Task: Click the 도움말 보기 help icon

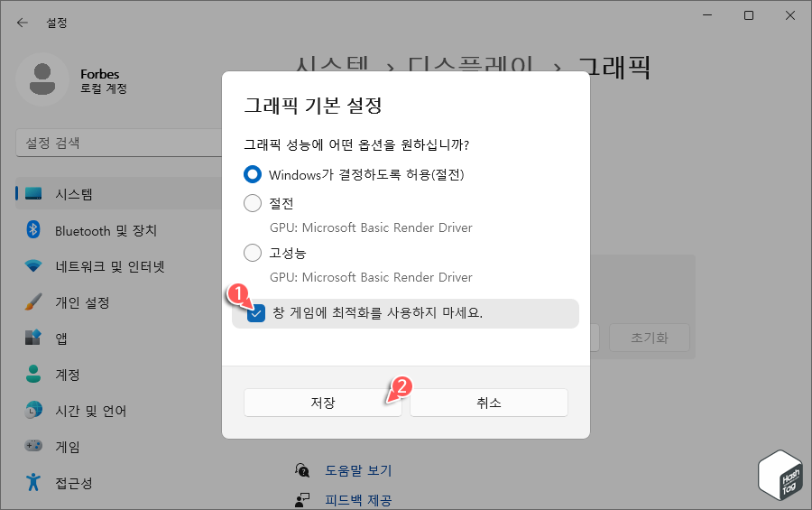Action: (x=302, y=470)
